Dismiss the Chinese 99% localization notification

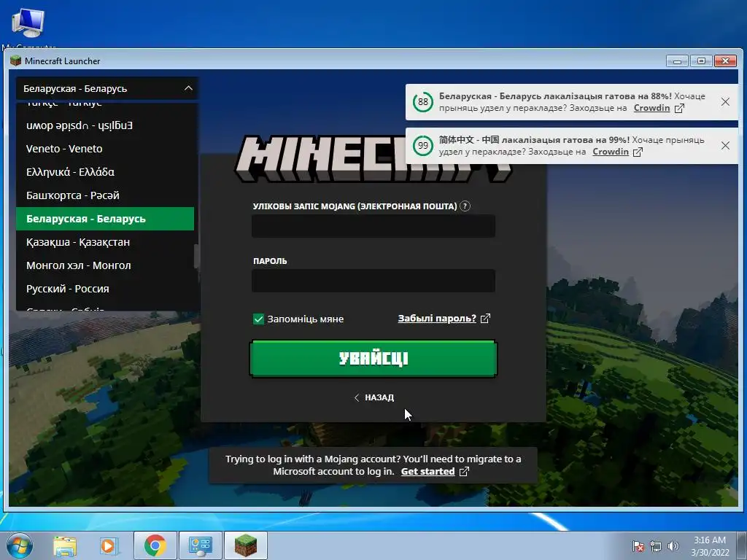click(x=725, y=146)
